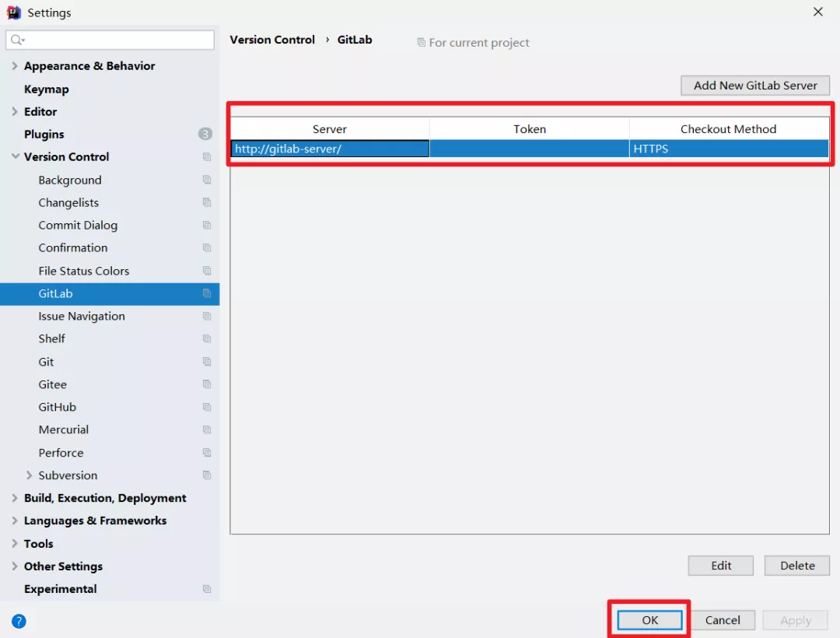
Task: Expand Build, Execution, Deployment section
Action: tap(15, 498)
